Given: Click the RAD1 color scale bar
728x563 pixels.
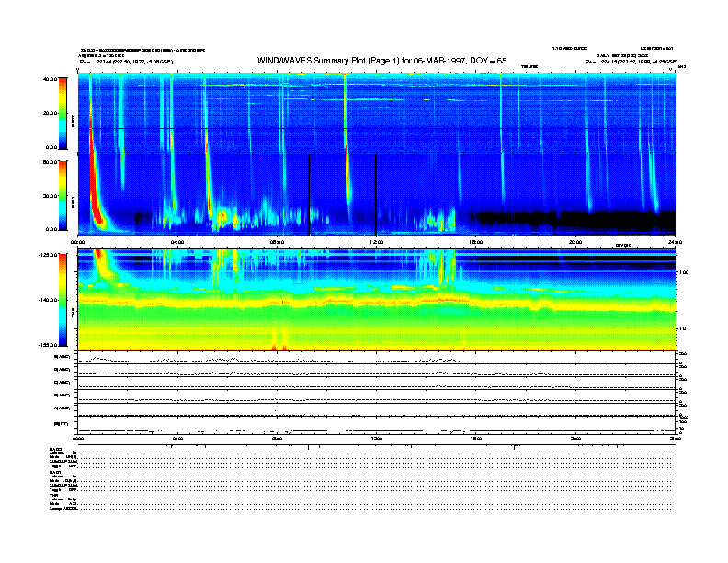Looking at the screenshot, I should tap(63, 195).
